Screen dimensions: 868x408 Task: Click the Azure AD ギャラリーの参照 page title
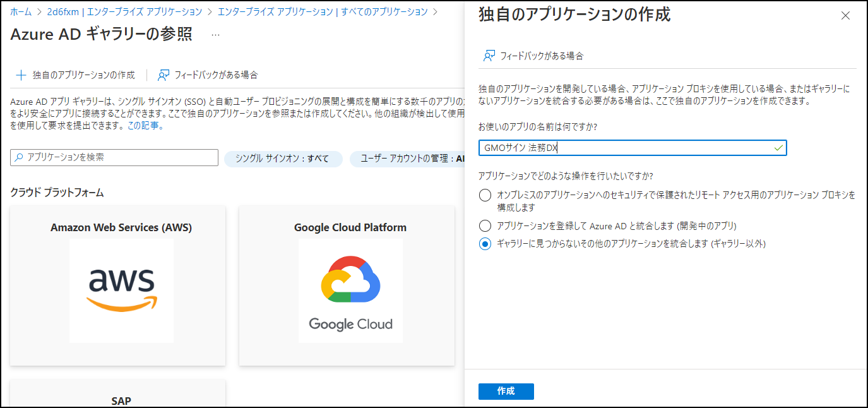click(102, 34)
